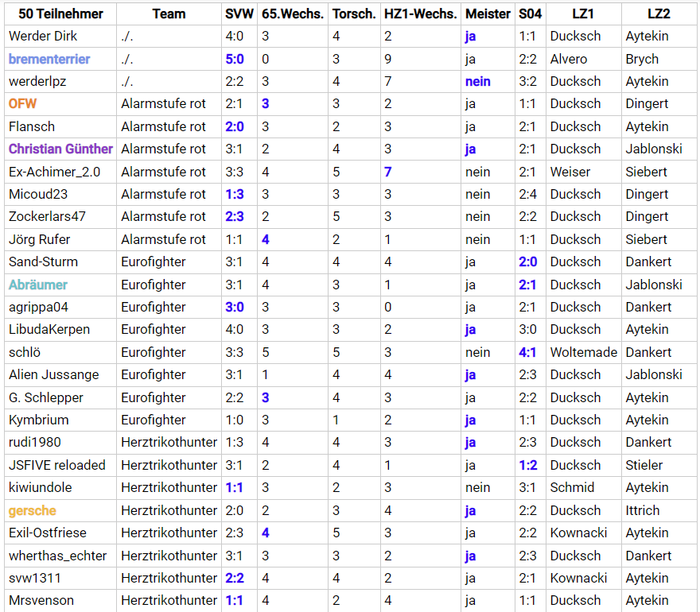This screenshot has width=700, height=612.
Task: Select participant 'werderlpz'
Action: click(x=37, y=81)
